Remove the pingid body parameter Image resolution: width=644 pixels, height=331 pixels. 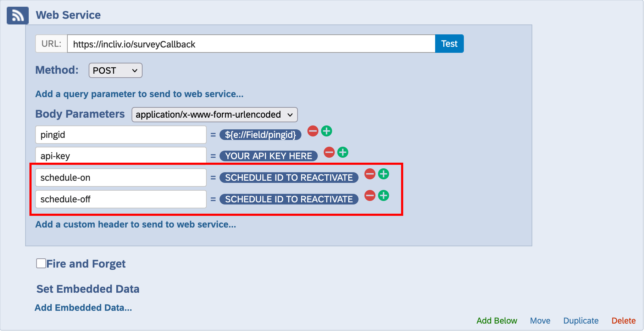(x=313, y=131)
